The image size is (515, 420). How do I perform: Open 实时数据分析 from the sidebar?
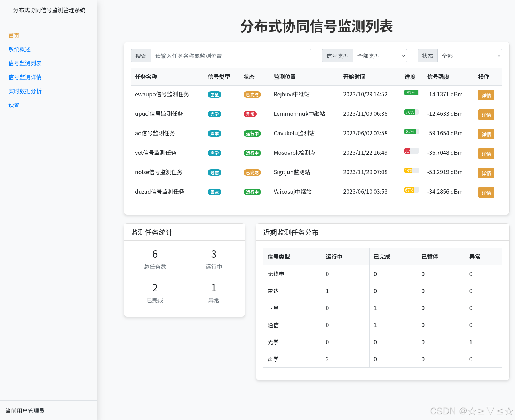pos(25,91)
